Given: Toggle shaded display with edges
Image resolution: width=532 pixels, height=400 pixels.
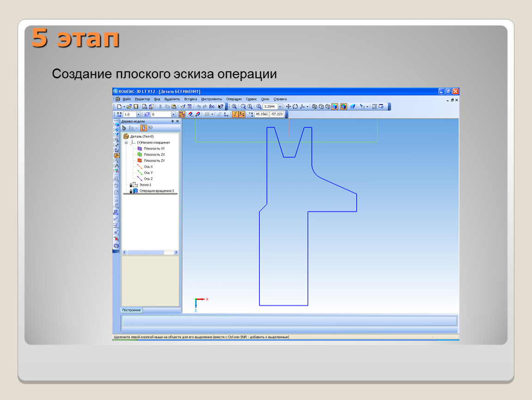Looking at the screenshot, I should pos(343,106).
